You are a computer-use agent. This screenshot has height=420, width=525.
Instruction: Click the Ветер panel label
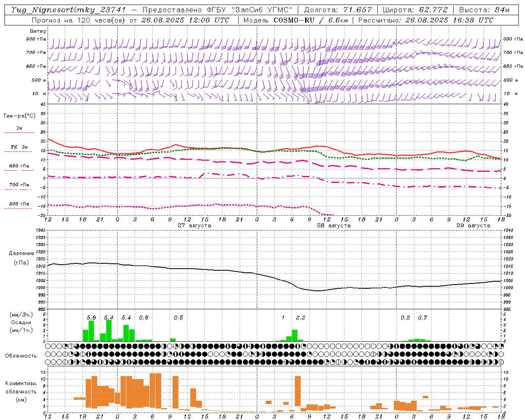tap(38, 31)
